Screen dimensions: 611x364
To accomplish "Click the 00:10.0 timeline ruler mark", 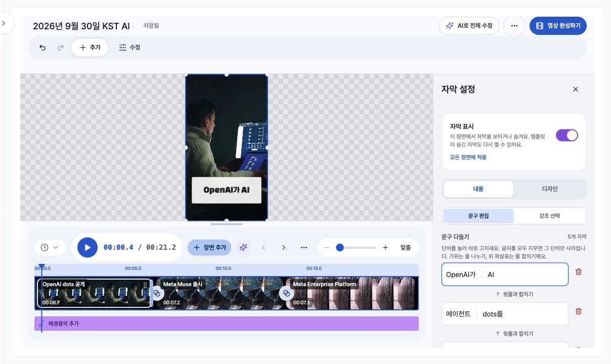I will (223, 268).
